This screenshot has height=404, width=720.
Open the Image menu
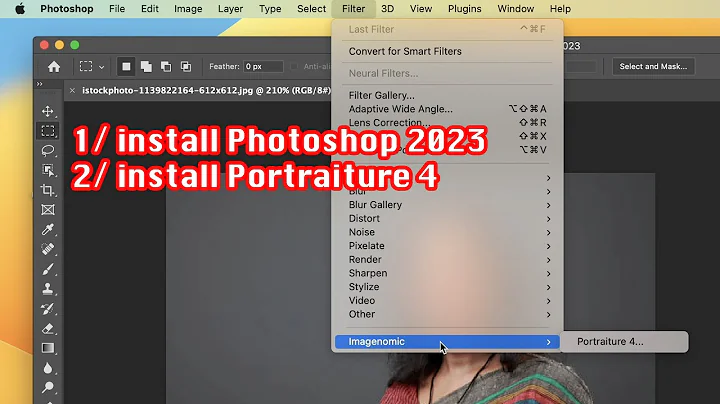(x=188, y=9)
